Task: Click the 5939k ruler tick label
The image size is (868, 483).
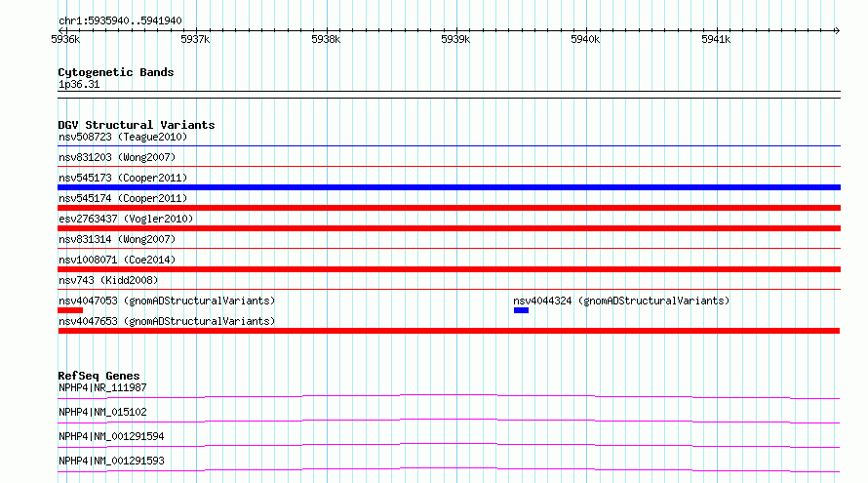Action: coord(455,39)
